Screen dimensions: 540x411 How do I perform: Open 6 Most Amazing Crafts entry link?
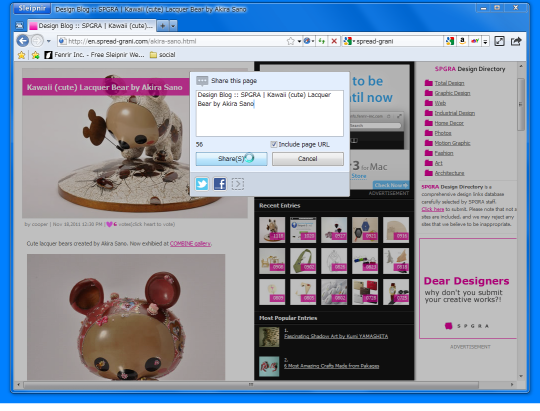(x=331, y=366)
